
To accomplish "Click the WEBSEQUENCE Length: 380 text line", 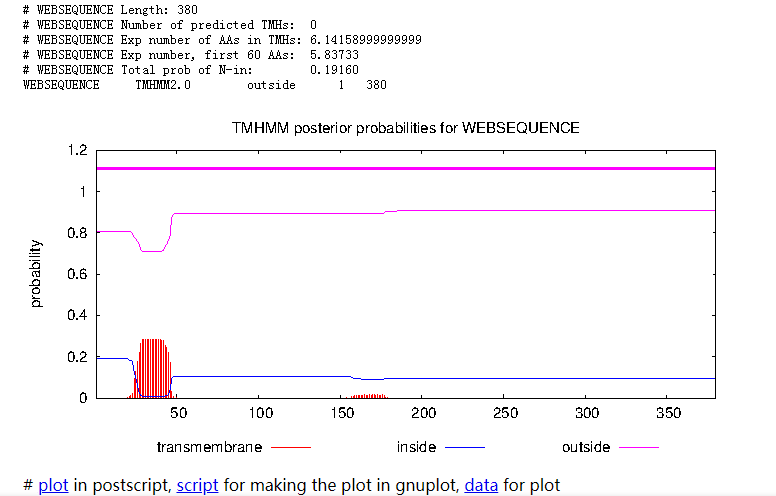I will click(110, 10).
